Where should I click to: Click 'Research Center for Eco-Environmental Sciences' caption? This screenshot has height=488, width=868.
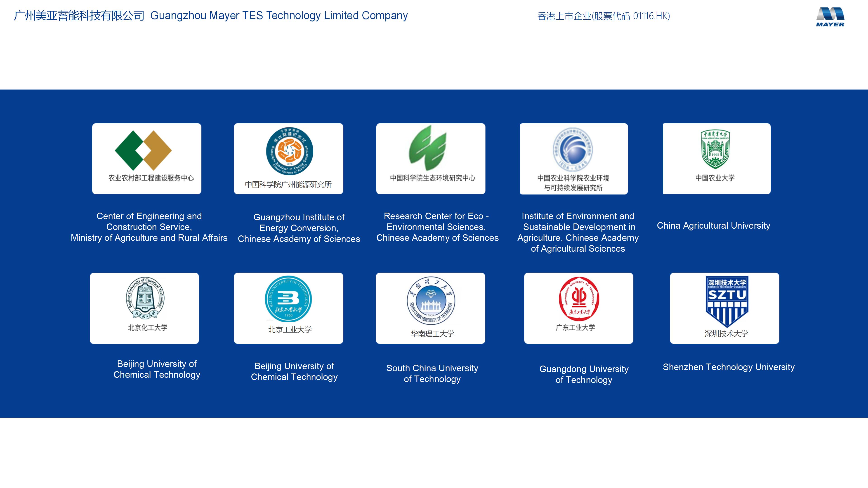tap(437, 227)
